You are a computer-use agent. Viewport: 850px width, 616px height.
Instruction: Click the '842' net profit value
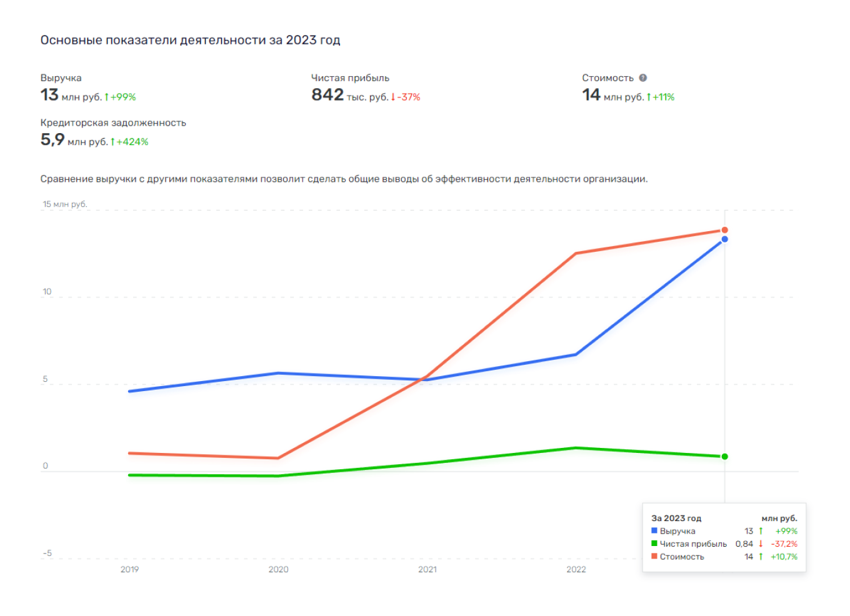coord(327,95)
